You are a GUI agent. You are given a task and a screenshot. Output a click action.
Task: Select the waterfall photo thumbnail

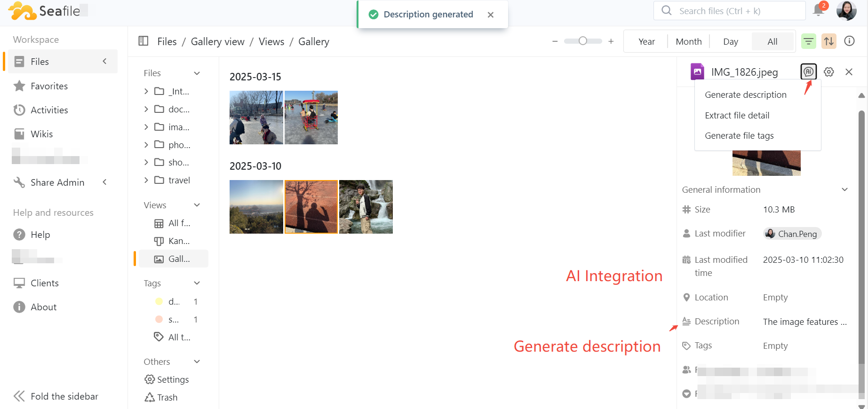pyautogui.click(x=366, y=207)
